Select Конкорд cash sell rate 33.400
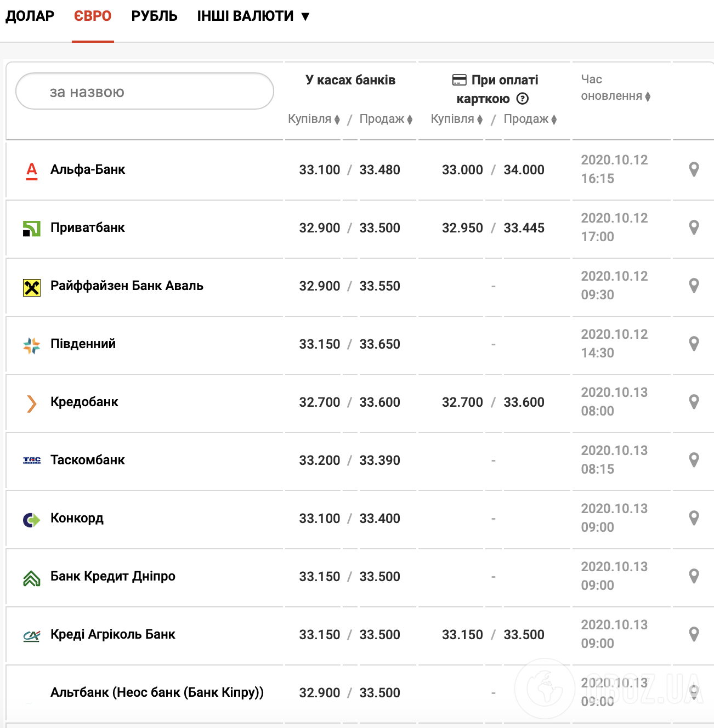This screenshot has height=728, width=714. (x=379, y=519)
